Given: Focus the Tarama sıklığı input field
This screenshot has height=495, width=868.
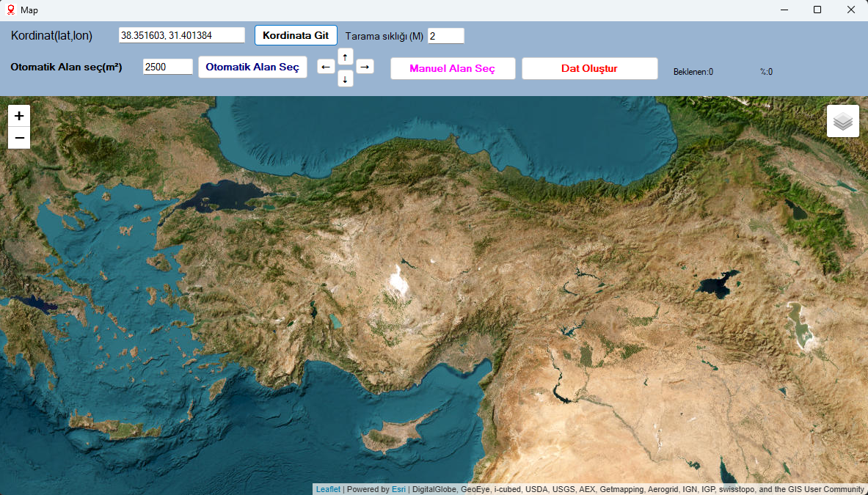Looking at the screenshot, I should [445, 36].
